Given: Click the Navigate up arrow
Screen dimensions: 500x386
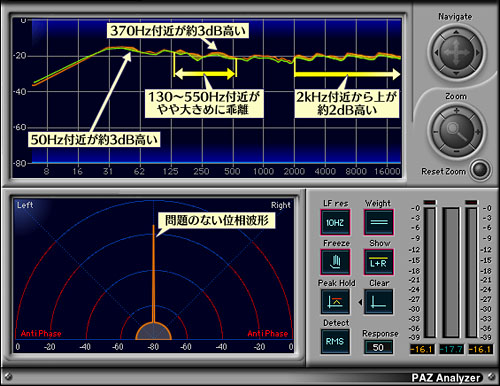Looking at the screenshot, I should pyautogui.click(x=456, y=32).
